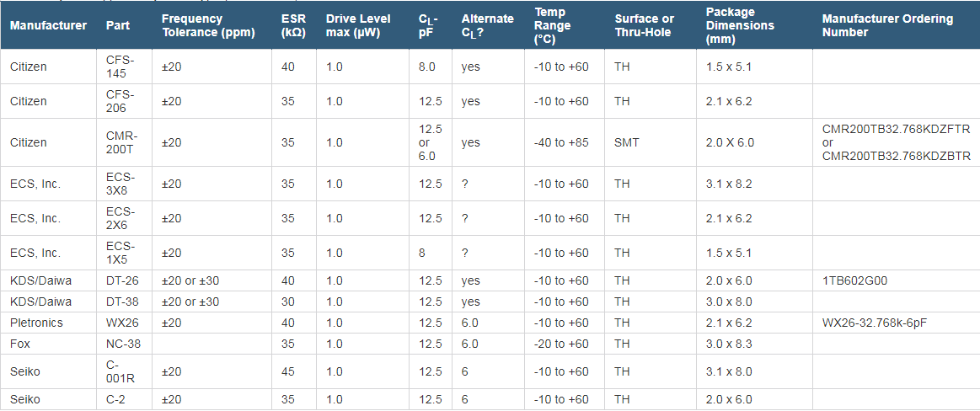Click the Manufacturer column header
The height and width of the screenshot is (411, 980).
(48, 25)
